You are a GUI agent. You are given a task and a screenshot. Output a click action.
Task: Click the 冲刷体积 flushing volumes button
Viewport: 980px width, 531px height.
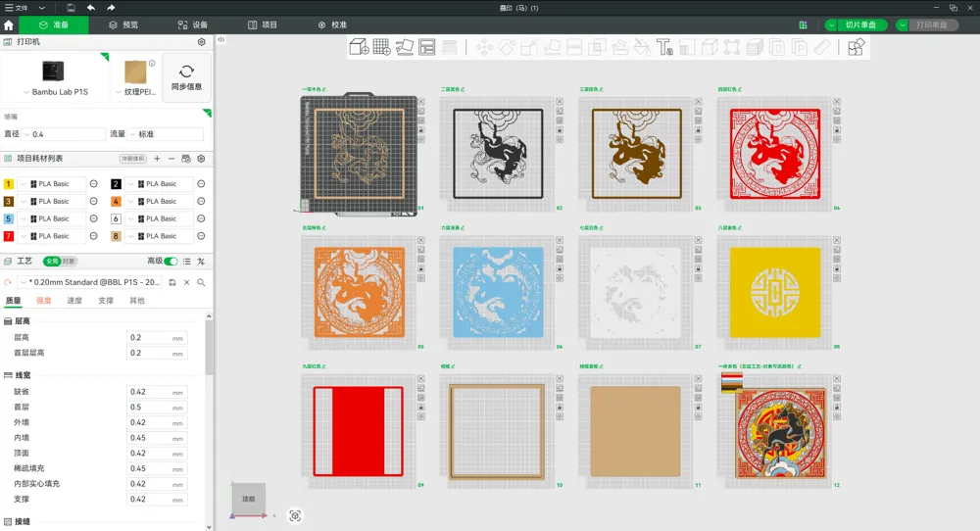[x=133, y=159]
